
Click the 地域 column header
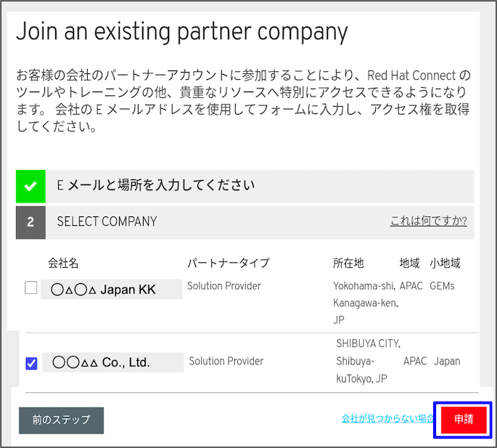409,263
